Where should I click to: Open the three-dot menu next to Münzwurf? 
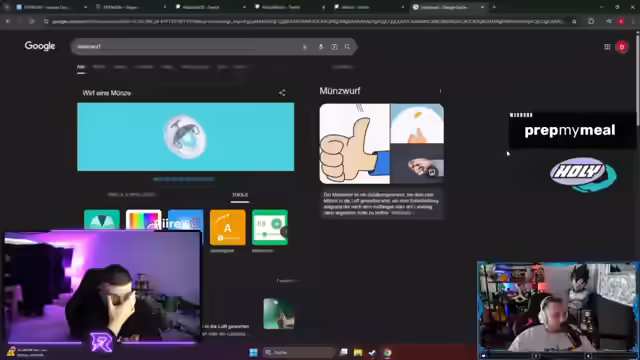pos(440,91)
